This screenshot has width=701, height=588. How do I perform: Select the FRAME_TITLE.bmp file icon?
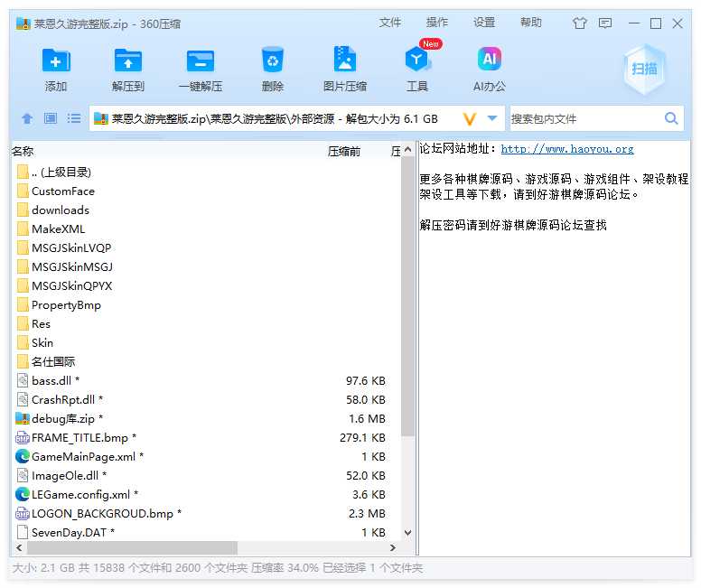[23, 437]
